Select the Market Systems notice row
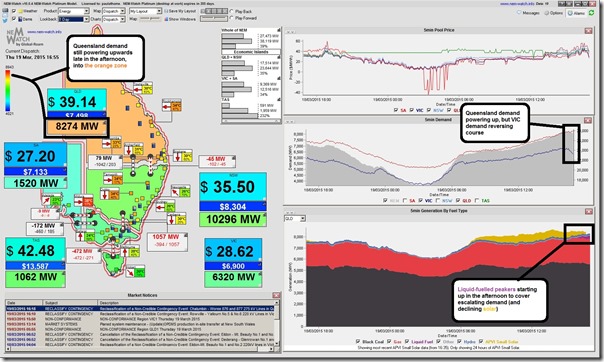 coord(140,324)
